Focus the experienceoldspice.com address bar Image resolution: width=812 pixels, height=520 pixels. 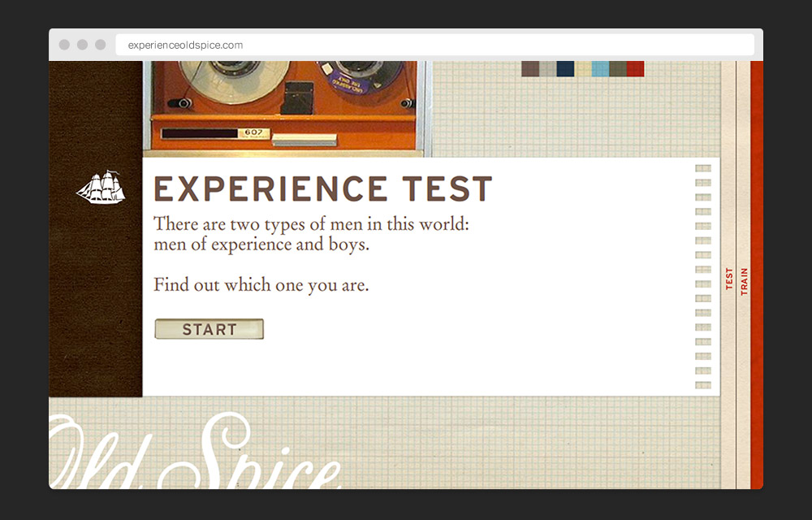(434, 45)
